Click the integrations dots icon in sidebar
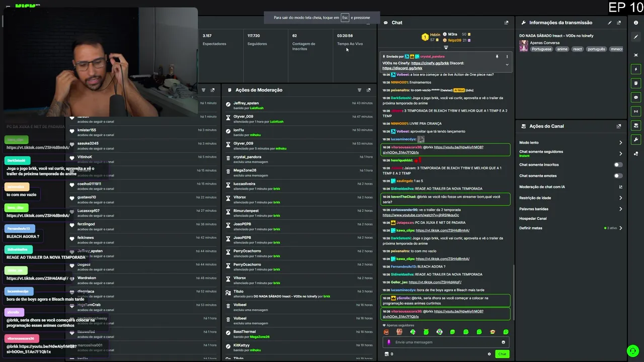The image size is (644, 362). click(636, 153)
